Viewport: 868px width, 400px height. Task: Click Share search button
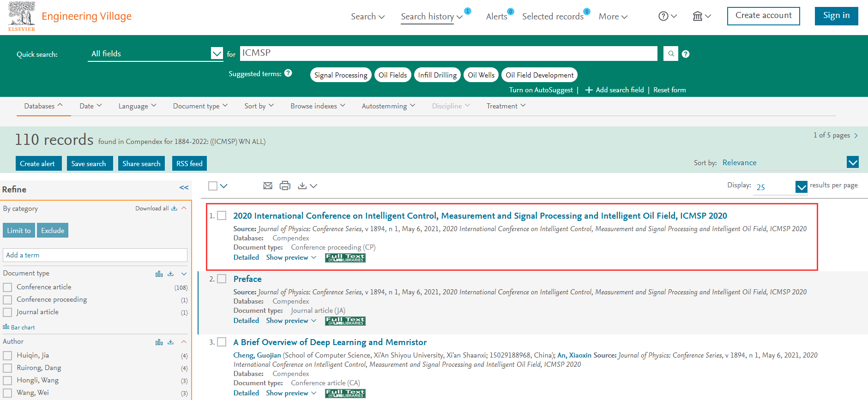(x=141, y=163)
